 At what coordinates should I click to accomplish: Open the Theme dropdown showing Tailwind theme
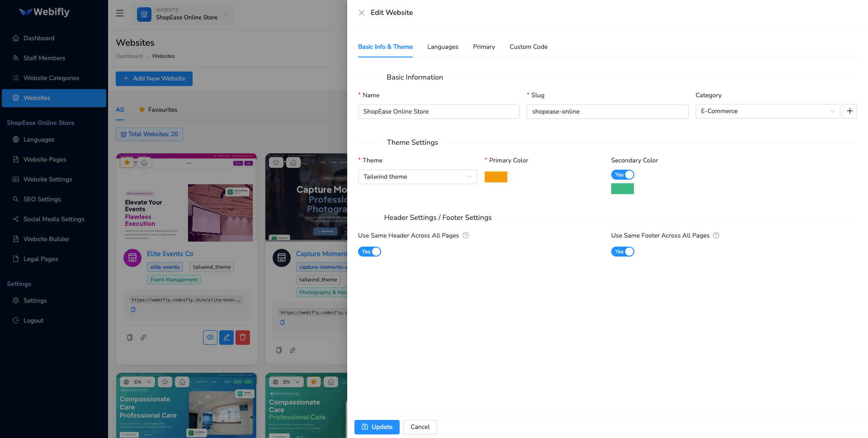417,176
